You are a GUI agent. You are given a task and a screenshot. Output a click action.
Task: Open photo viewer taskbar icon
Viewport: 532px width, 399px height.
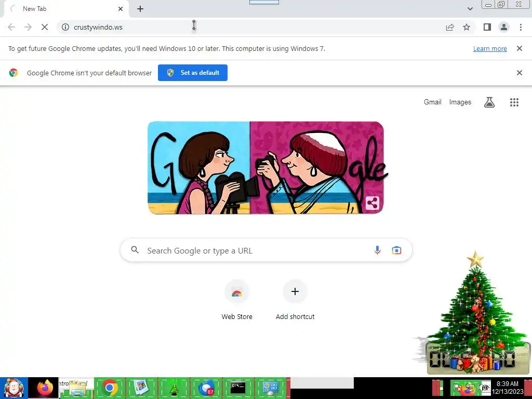tap(141, 388)
